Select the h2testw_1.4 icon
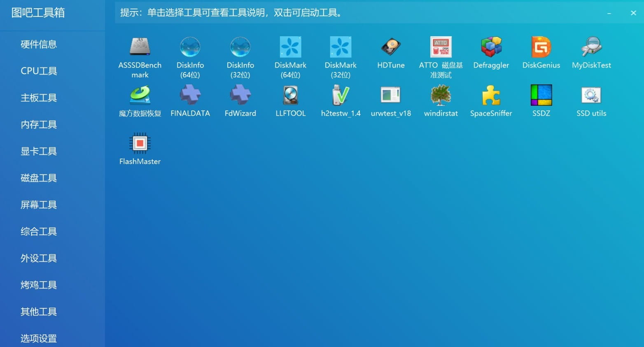The image size is (644, 347). [x=341, y=95]
